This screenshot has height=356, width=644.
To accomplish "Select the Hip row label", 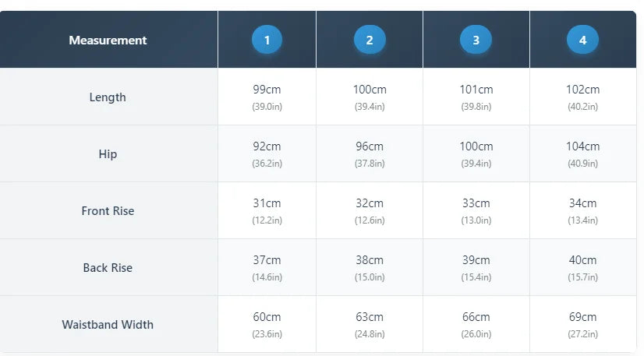I will tap(108, 153).
